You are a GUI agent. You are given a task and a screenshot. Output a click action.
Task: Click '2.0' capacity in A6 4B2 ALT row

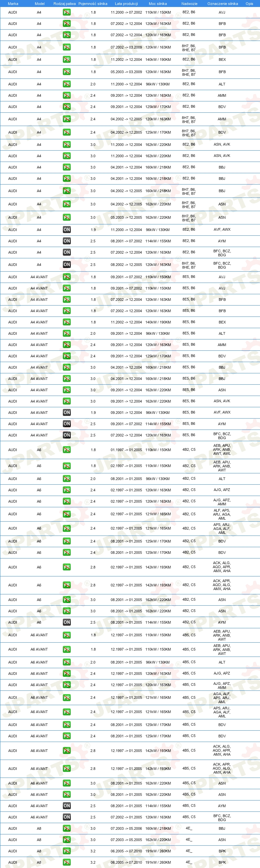[x=93, y=479]
